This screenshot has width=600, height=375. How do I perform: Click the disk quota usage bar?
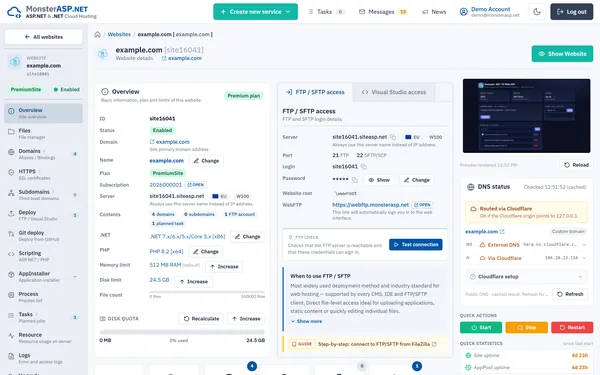[x=182, y=332]
